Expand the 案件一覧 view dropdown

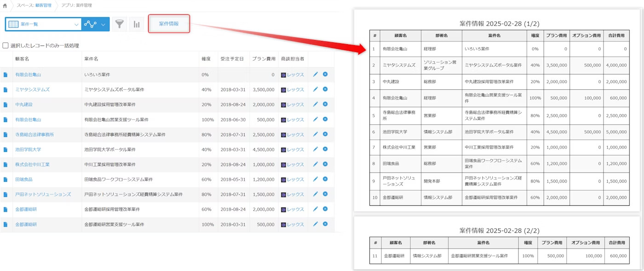(76, 24)
